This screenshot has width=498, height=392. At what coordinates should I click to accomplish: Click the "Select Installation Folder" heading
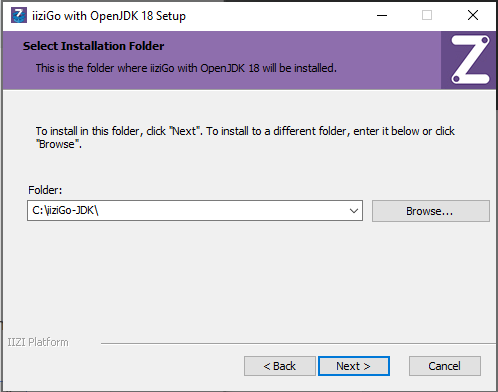[x=93, y=46]
